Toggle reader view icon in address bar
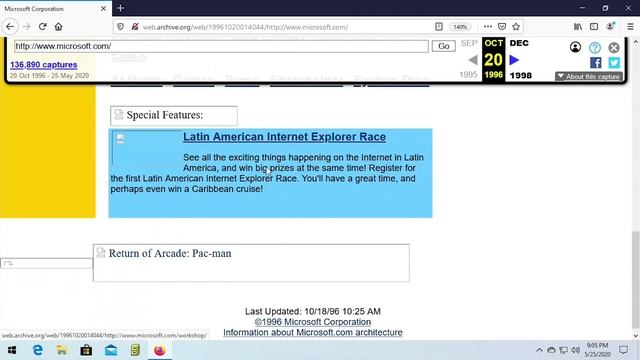Image resolution: width=640 pixels, height=360 pixels. click(x=439, y=27)
